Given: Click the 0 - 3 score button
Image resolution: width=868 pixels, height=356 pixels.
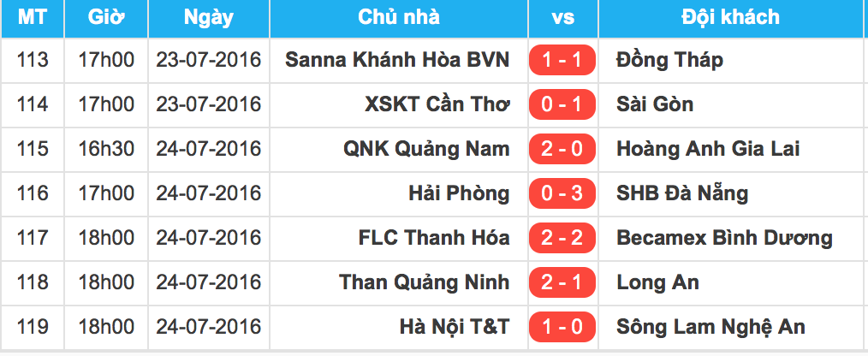Looking at the screenshot, I should (x=562, y=193).
